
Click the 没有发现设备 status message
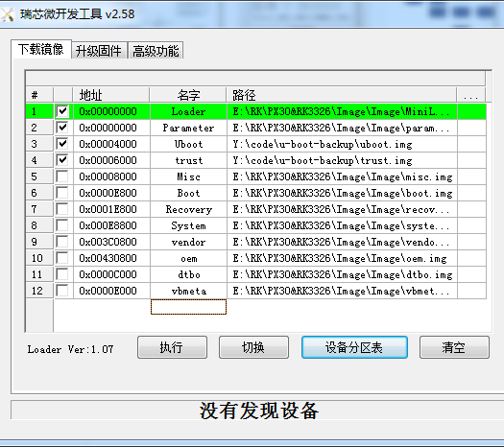[259, 411]
